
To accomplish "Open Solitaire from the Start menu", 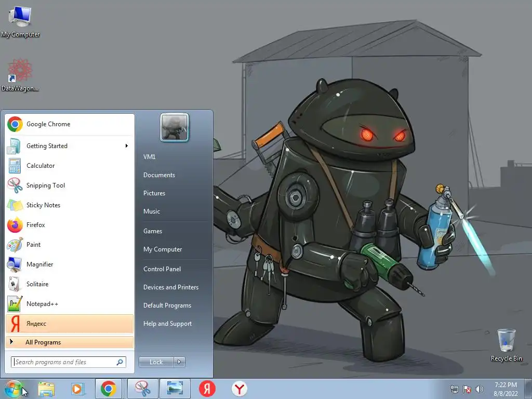I will pyautogui.click(x=70, y=284).
